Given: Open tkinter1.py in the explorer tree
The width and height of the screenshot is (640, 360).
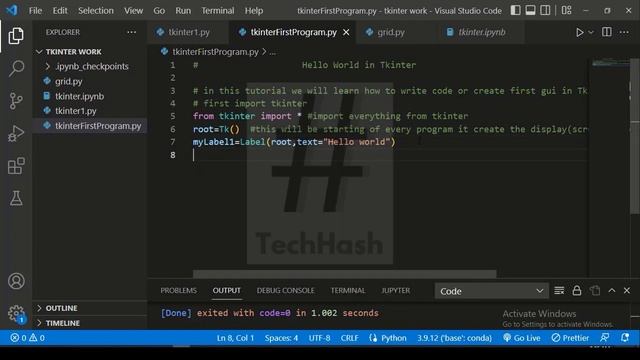Looking at the screenshot, I should (90, 111).
